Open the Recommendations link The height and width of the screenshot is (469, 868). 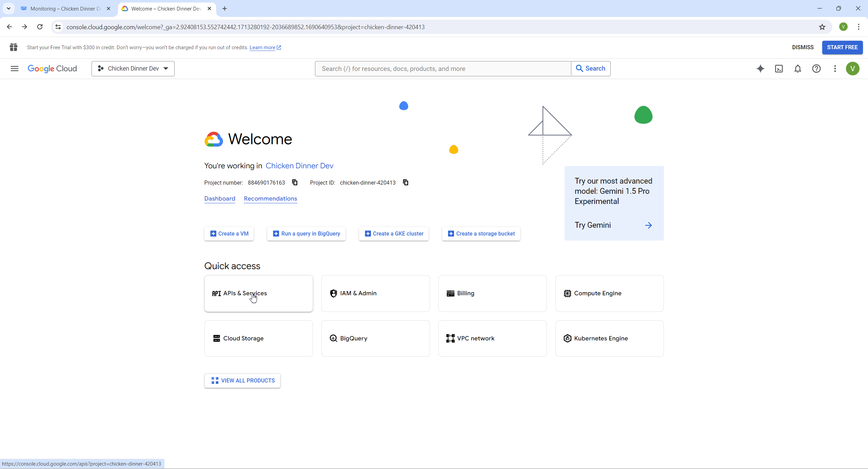point(270,199)
